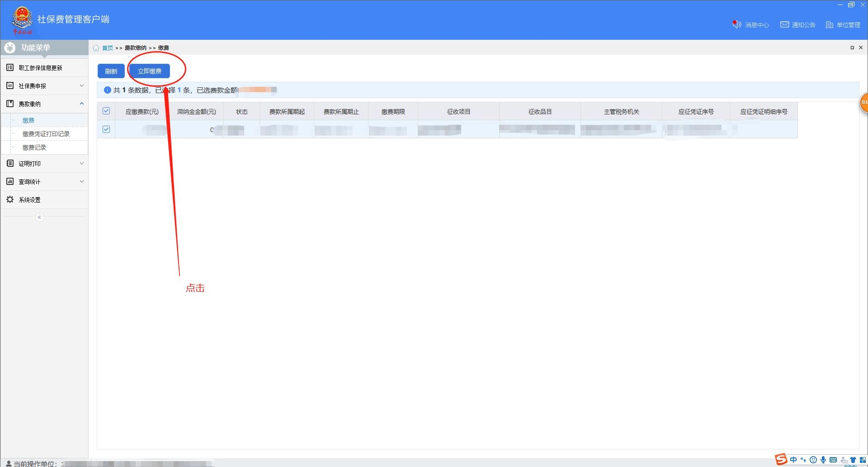The width and height of the screenshot is (868, 467).
Task: Click the 证明打印 document icon
Action: coord(10,163)
